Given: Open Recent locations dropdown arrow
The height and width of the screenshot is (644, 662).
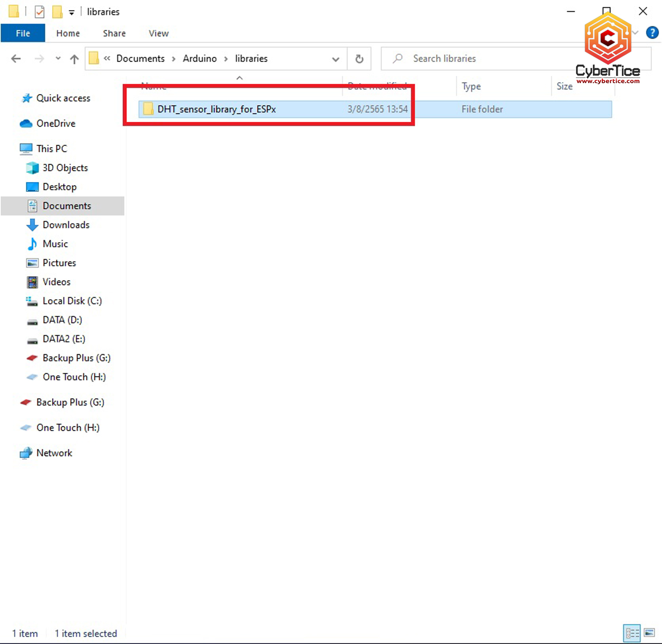Looking at the screenshot, I should tap(58, 59).
